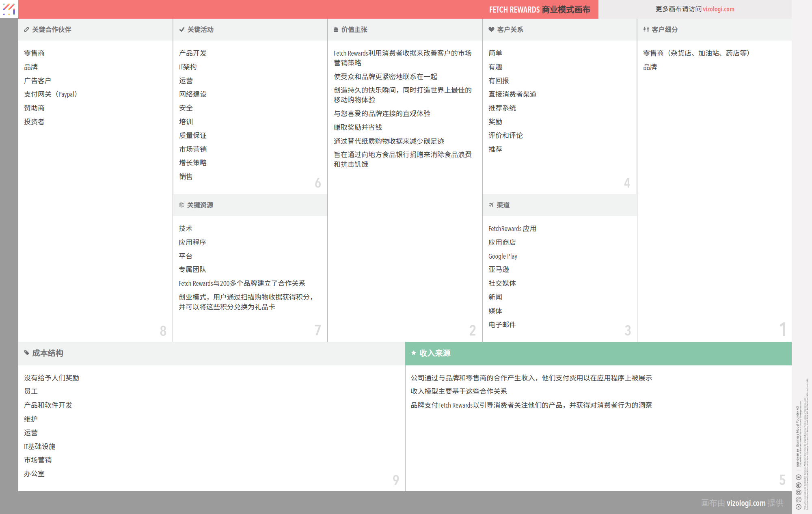Viewport: 812px width, 514px height.
Task: Click the heart icon beside 客户关系
Action: pyautogui.click(x=491, y=30)
